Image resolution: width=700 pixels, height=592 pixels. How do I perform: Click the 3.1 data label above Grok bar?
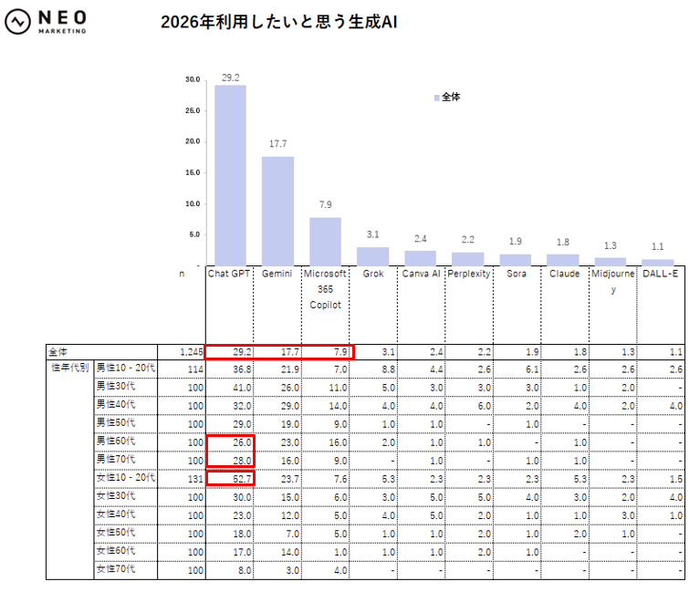372,234
